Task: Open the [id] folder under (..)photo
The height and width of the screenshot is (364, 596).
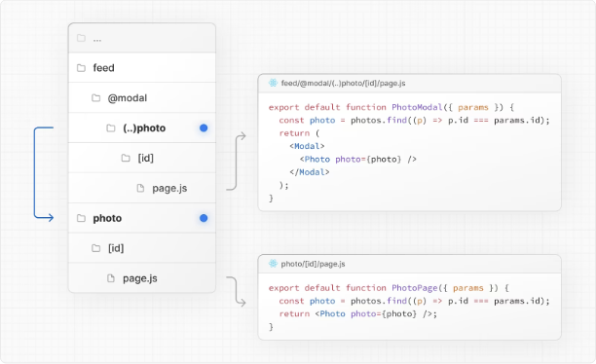Action: coord(142,158)
